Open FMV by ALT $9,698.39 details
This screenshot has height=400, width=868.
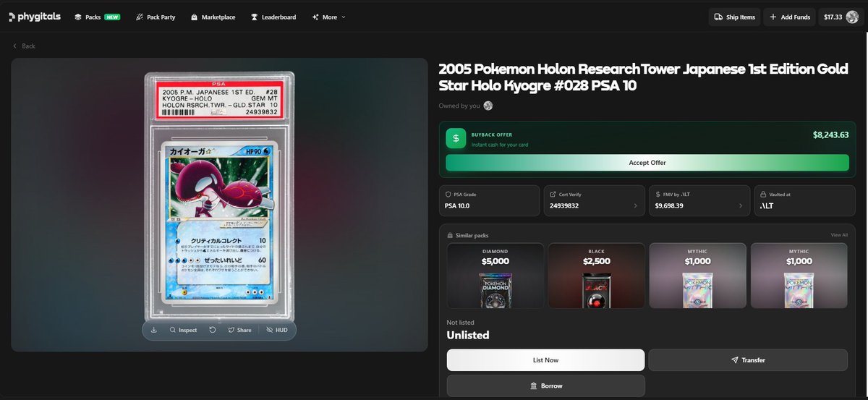coord(699,200)
